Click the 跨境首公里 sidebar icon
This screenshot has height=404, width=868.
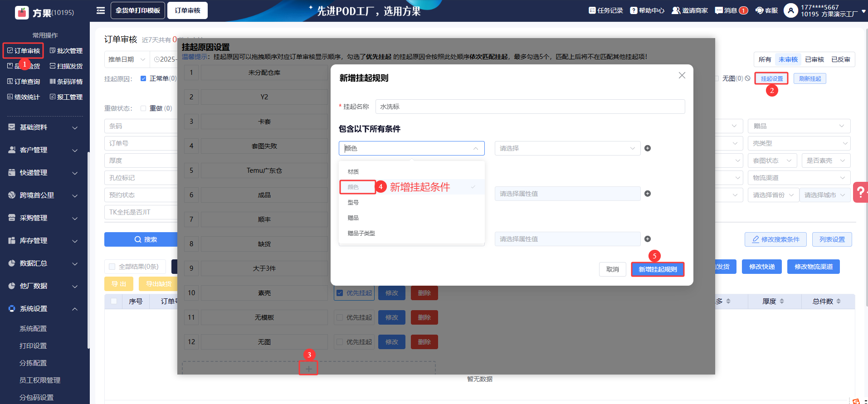tap(12, 195)
